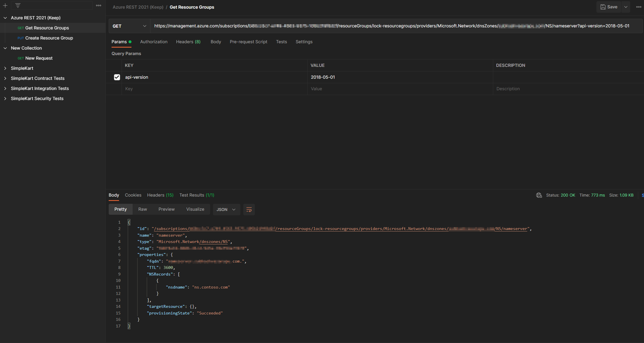The image size is (644, 343).
Task: Open the sidebar filter icon
Action: coord(18,5)
